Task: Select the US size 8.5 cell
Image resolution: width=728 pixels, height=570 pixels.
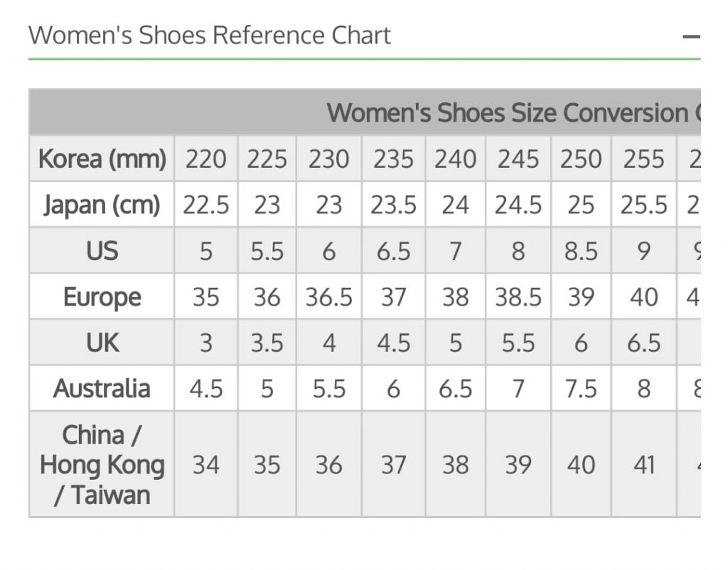Action: (581, 250)
